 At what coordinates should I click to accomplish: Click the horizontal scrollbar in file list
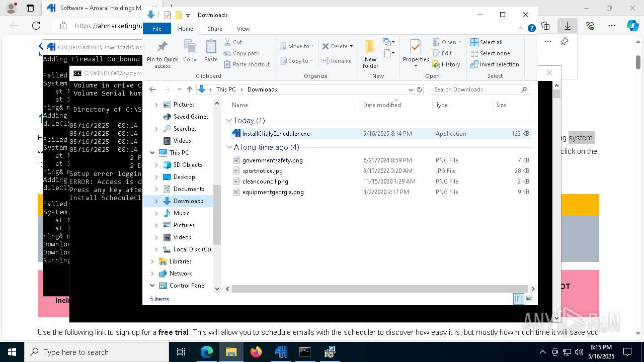coord(380,289)
